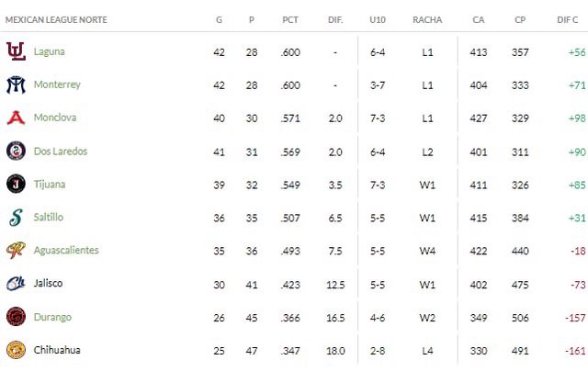Click the Tijuana team logo
Viewport: 588px width, 371px height.
coord(16,185)
